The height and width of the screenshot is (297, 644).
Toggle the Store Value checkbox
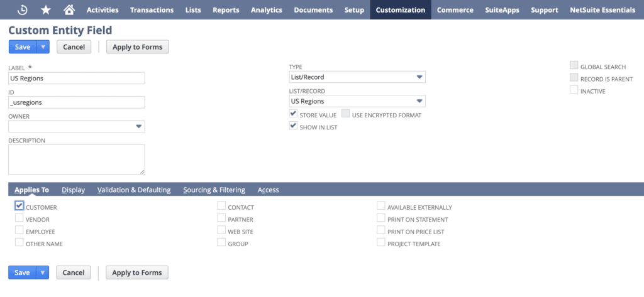tap(293, 114)
